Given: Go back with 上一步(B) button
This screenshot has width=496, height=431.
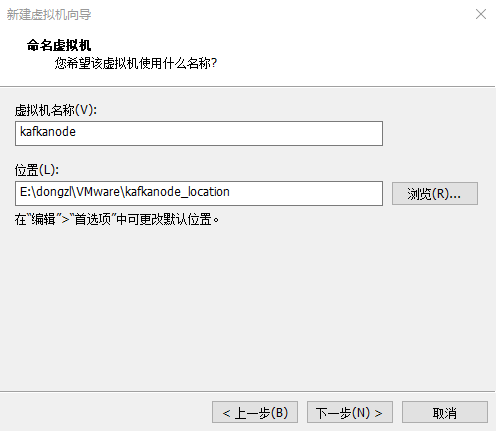Looking at the screenshot, I should tap(255, 412).
